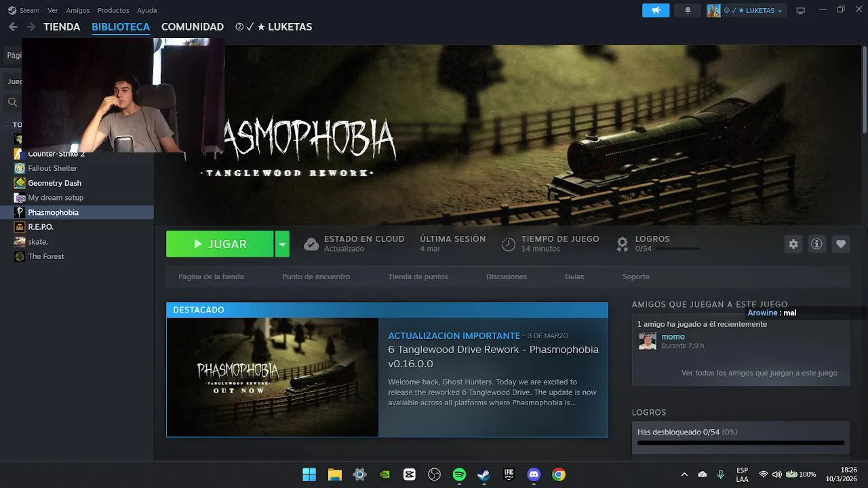
Task: Open the game info button
Action: [x=817, y=244]
